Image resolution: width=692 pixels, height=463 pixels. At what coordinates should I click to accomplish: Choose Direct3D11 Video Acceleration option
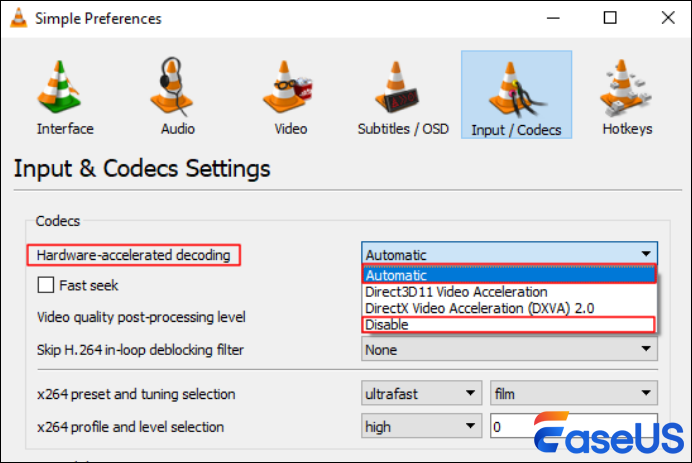pyautogui.click(x=508, y=292)
